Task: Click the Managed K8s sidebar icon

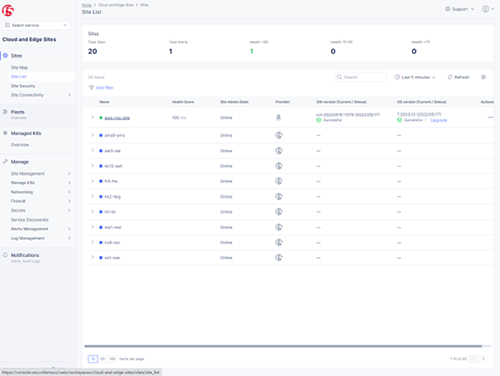Action: click(5, 133)
